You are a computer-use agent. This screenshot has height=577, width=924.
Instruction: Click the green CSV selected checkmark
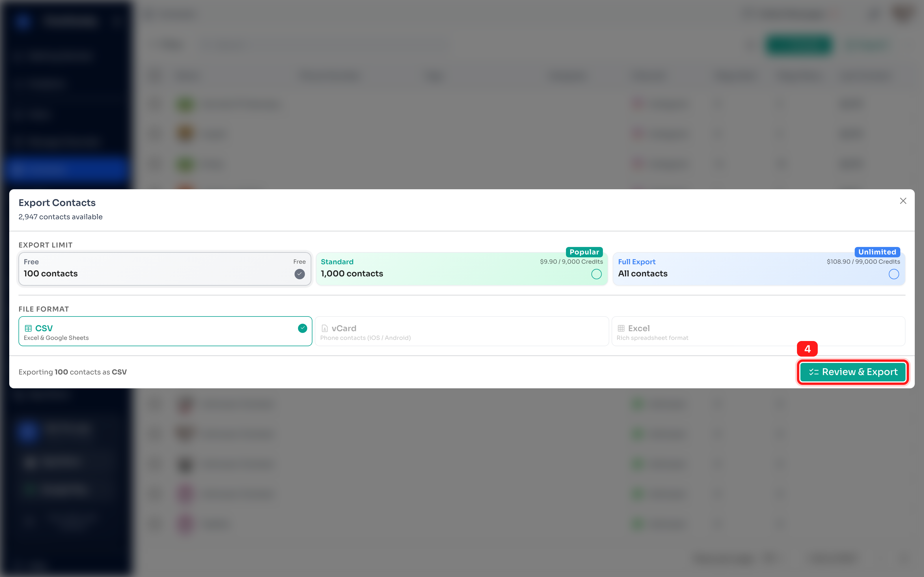pyautogui.click(x=302, y=328)
